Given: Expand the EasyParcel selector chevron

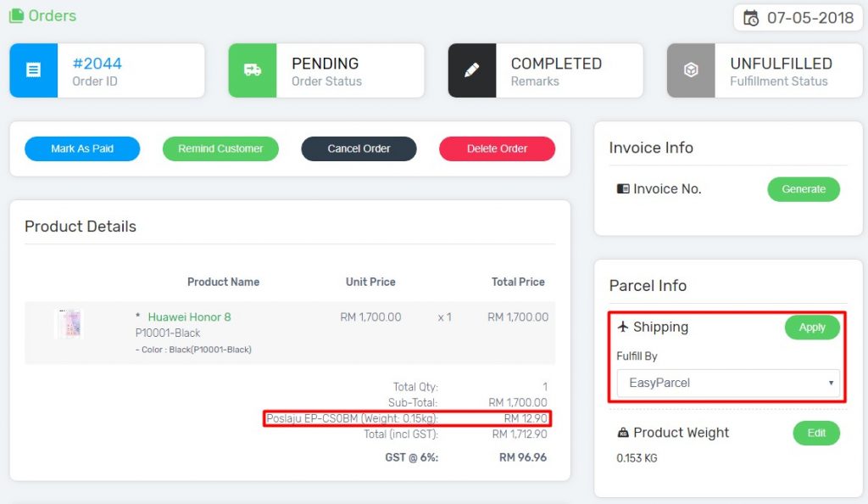Looking at the screenshot, I should (832, 383).
